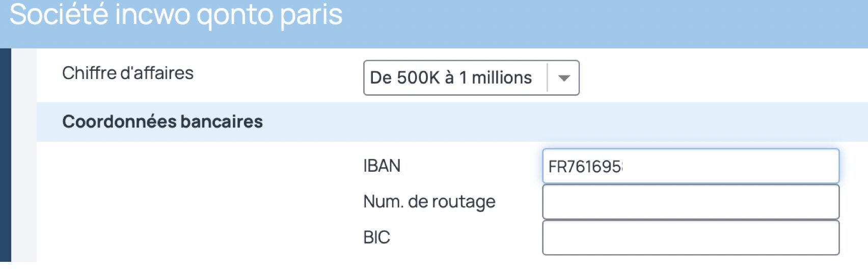868x270 pixels.
Task: Click the dropdown arrow beside "De 500K à 1 millions"
Action: (563, 78)
